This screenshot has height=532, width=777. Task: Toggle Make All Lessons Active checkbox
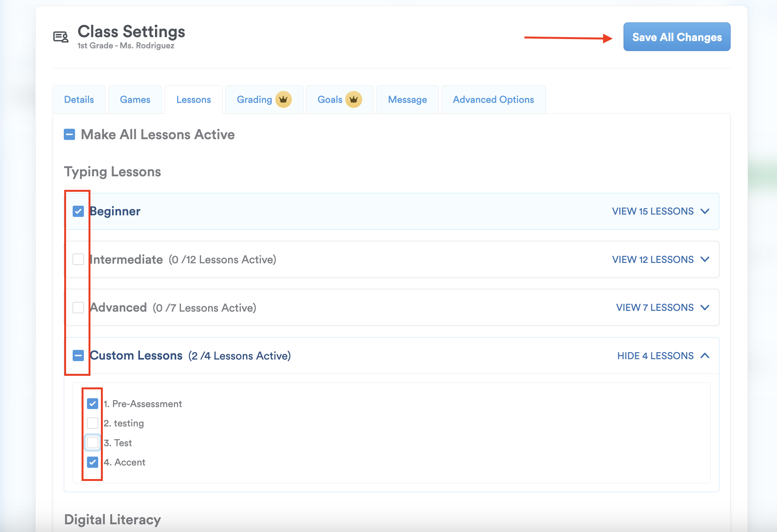pyautogui.click(x=70, y=135)
